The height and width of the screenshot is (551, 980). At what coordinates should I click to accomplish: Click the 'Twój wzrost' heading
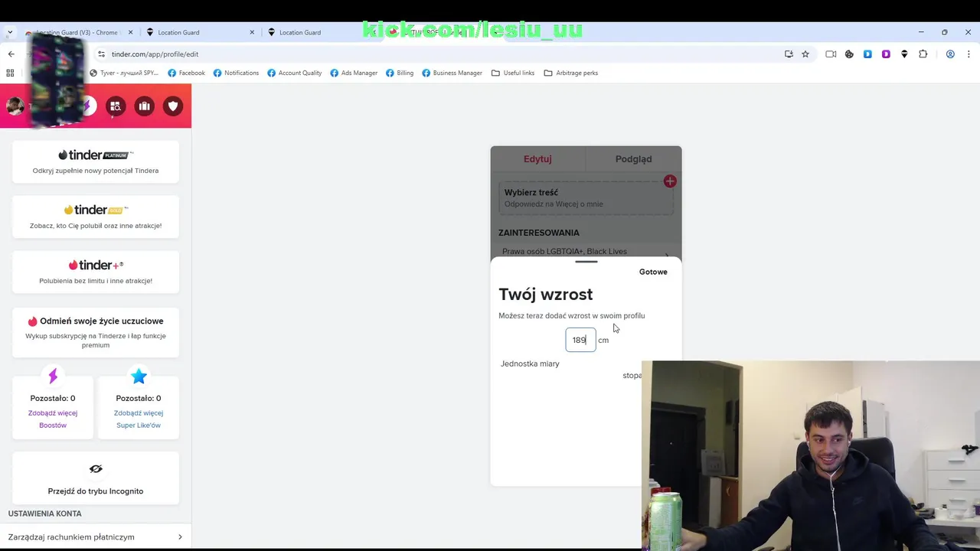coord(546,295)
